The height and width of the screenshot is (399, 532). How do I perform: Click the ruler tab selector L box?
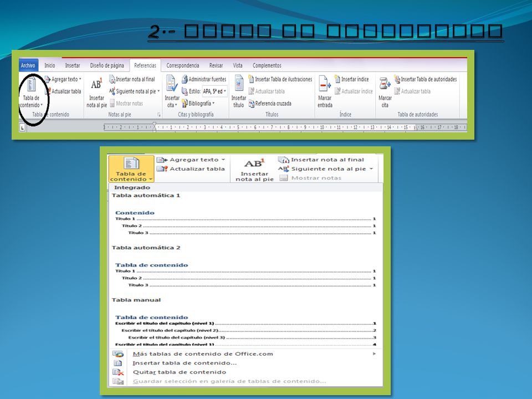22,127
